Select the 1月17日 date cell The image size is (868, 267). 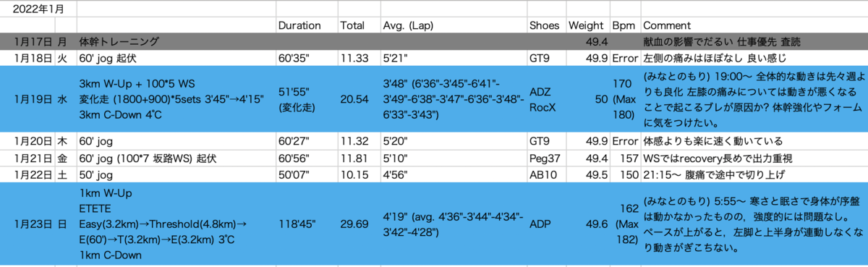28,41
